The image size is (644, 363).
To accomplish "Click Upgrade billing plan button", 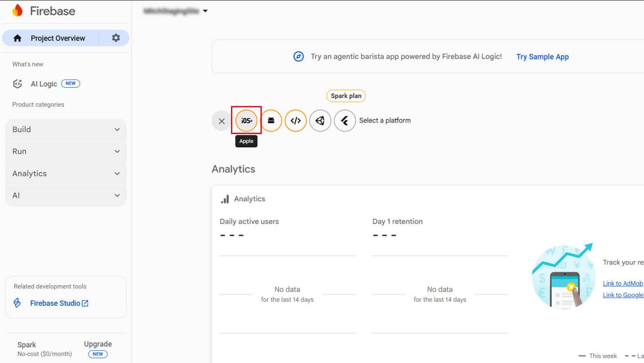I will point(98,344).
